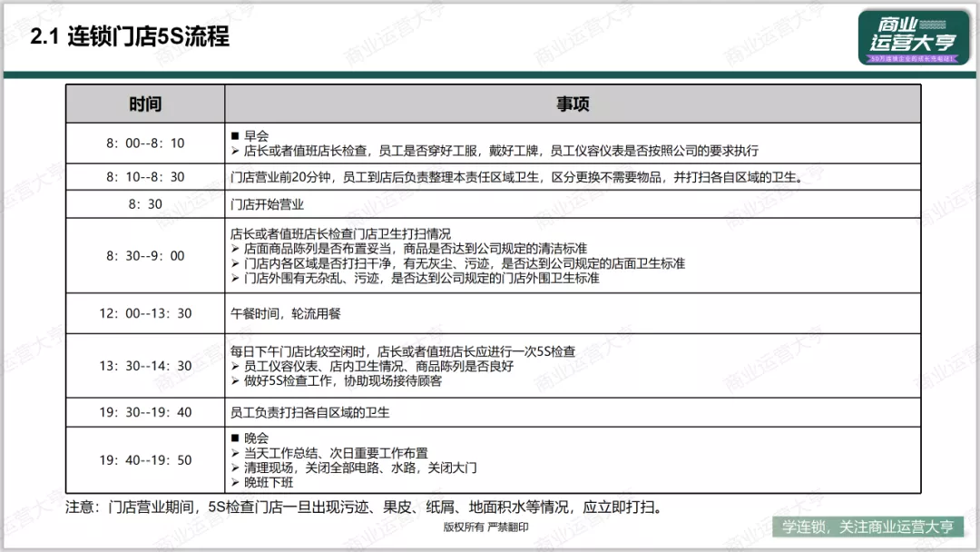Click the bullet 做好5S检查工作
The image size is (980, 552).
tap(342, 380)
